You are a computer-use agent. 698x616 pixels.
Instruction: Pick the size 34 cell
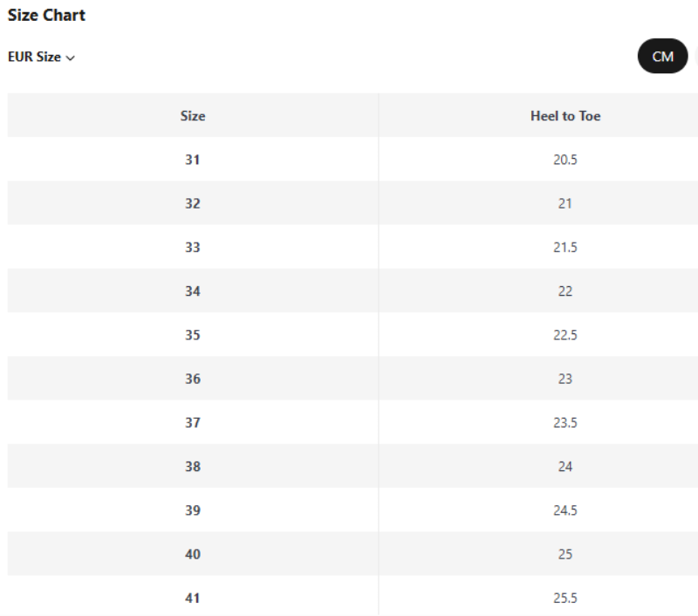193,291
